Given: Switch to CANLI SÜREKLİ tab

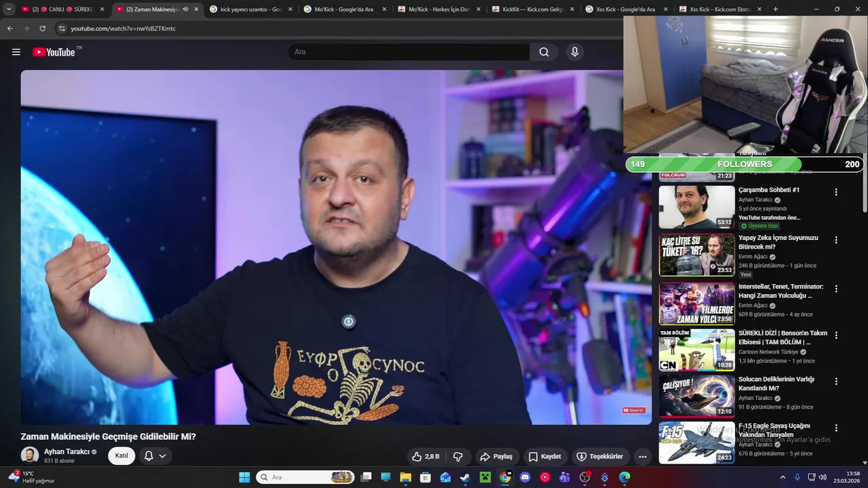Looking at the screenshot, I should click(x=62, y=9).
